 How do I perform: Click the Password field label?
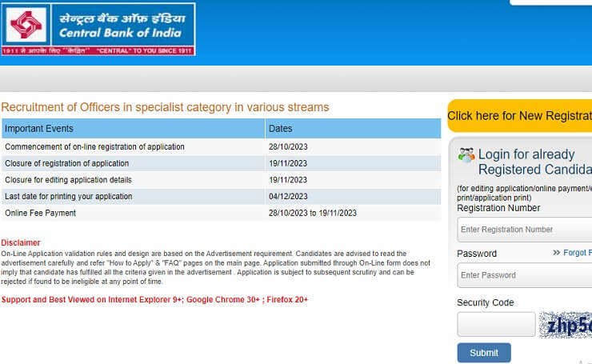(x=477, y=254)
